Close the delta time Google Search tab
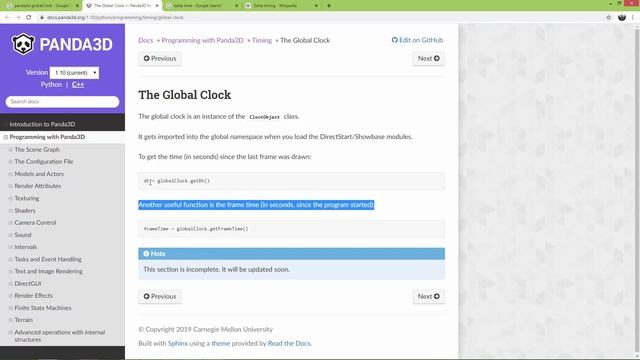Image resolution: width=640 pixels, height=360 pixels. 237,6
